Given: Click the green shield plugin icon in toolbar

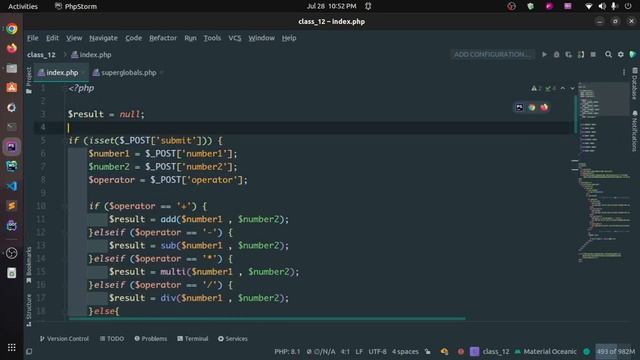Looking at the screenshot, I should [x=633, y=54].
